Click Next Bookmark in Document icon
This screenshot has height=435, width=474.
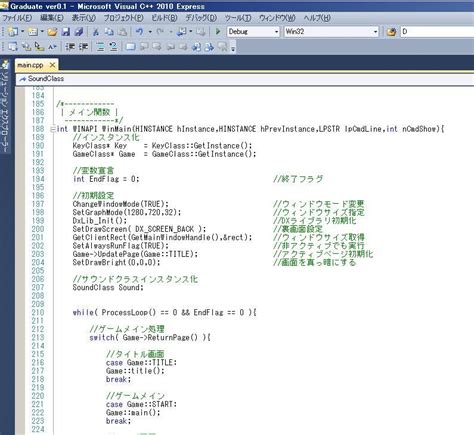point(209,47)
